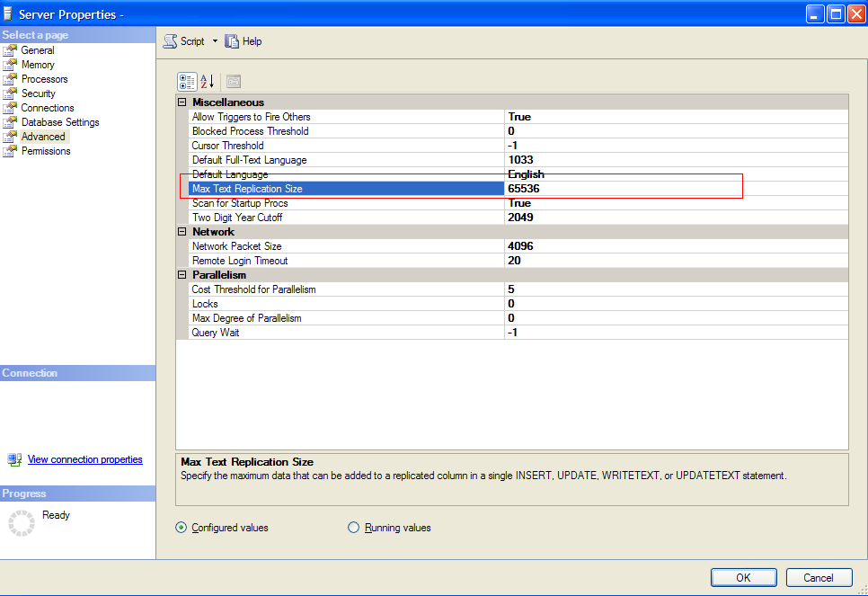Select the Configured values radio button

182,528
